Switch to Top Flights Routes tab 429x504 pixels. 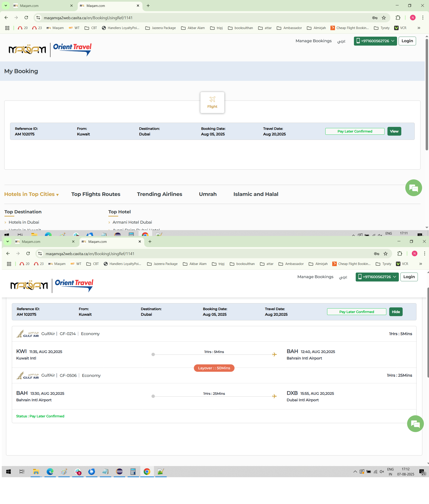coord(96,194)
